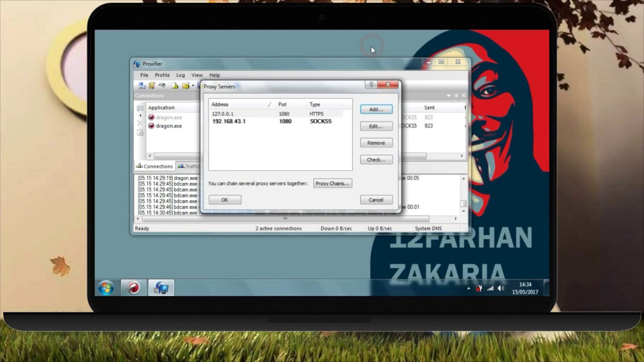Click the Up 0 B/sec status text

[380, 228]
